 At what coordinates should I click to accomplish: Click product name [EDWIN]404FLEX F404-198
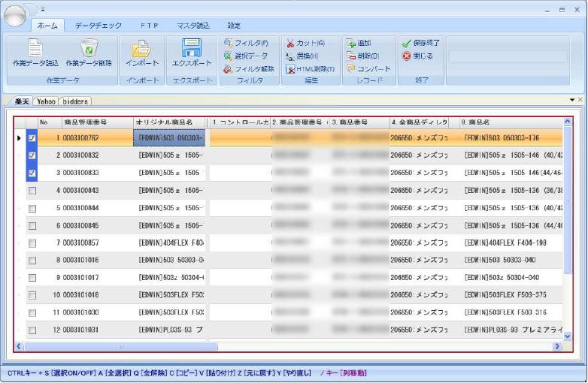pos(505,243)
